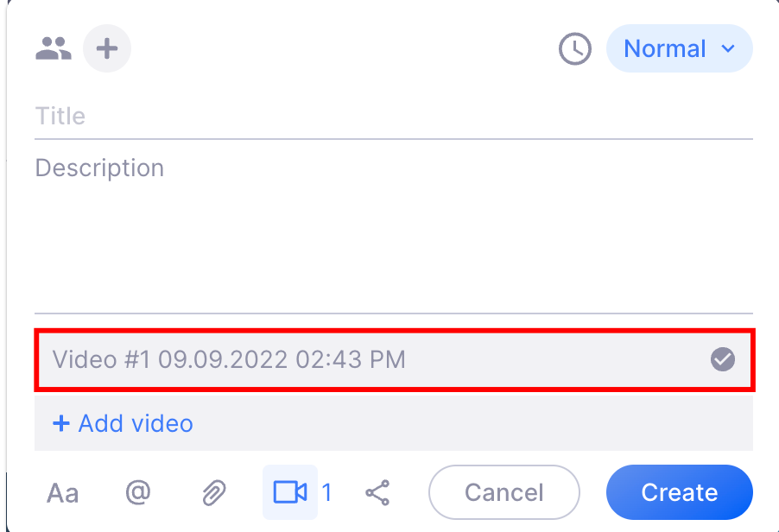Image resolution: width=779 pixels, height=532 pixels.
Task: Toggle the video camera attachments panel
Action: pyautogui.click(x=290, y=492)
